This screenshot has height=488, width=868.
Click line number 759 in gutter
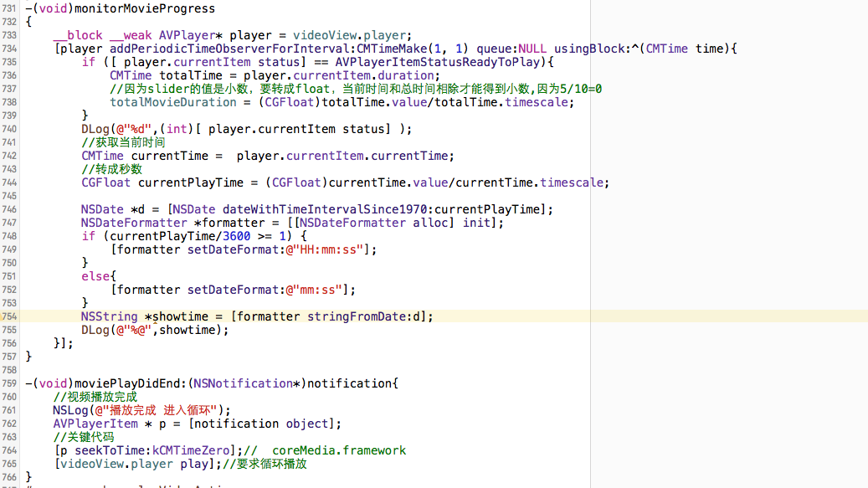point(9,383)
